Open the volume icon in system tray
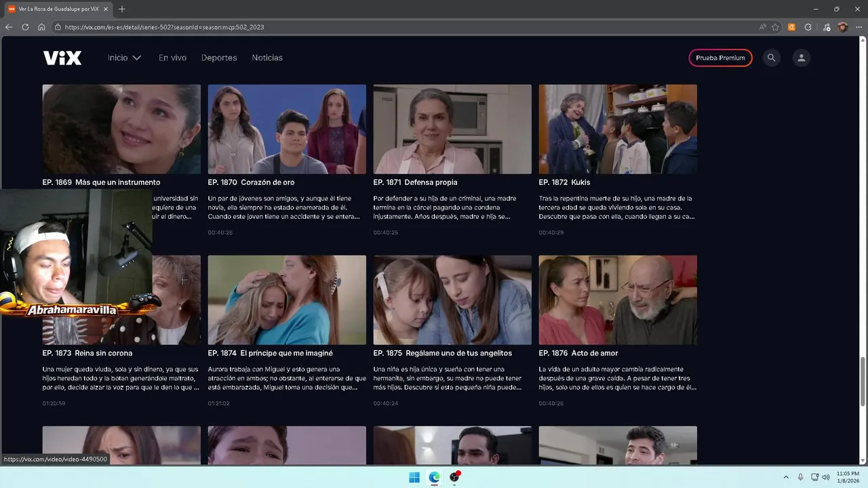This screenshot has width=868, height=488. pyautogui.click(x=826, y=477)
